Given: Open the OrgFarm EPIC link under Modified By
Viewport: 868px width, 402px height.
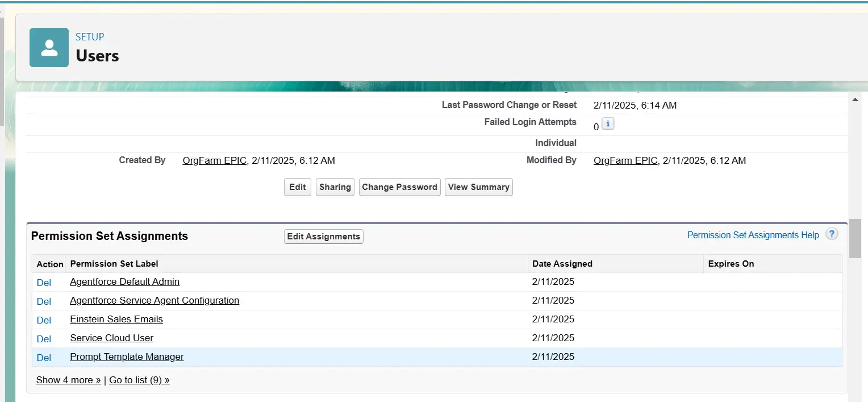Looking at the screenshot, I should click(625, 161).
